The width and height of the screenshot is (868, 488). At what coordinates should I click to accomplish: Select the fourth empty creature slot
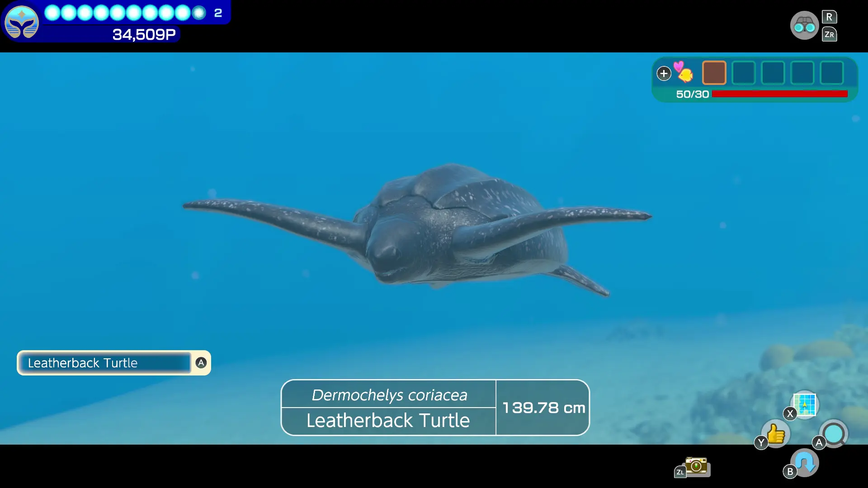click(802, 73)
